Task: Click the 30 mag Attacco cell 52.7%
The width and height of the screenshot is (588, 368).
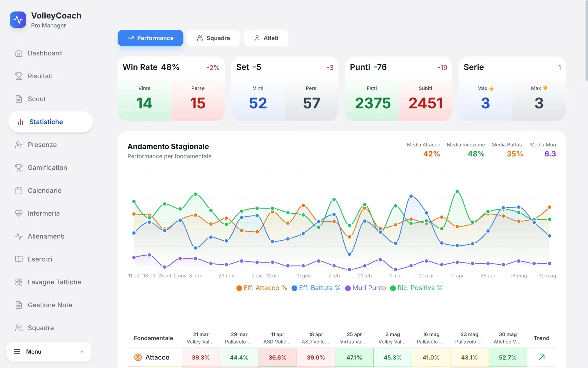Action: (508, 357)
